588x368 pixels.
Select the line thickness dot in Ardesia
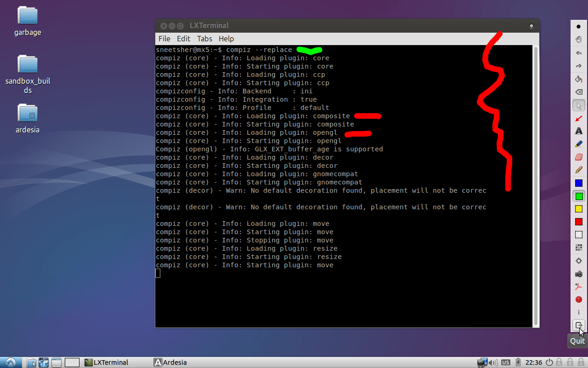point(579,27)
